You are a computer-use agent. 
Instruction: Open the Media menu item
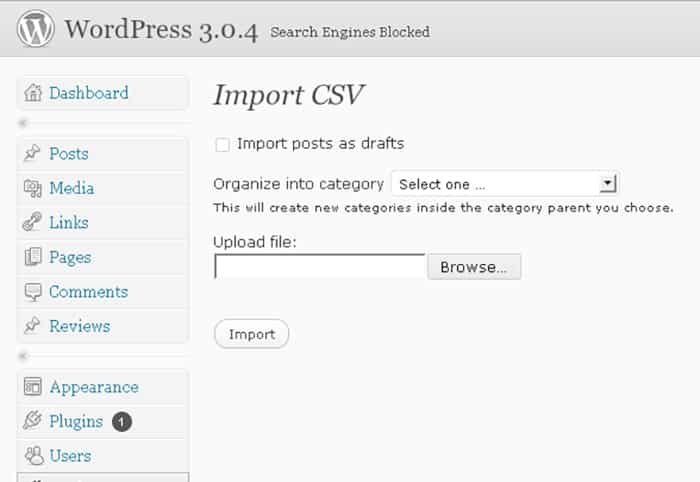[103, 188]
